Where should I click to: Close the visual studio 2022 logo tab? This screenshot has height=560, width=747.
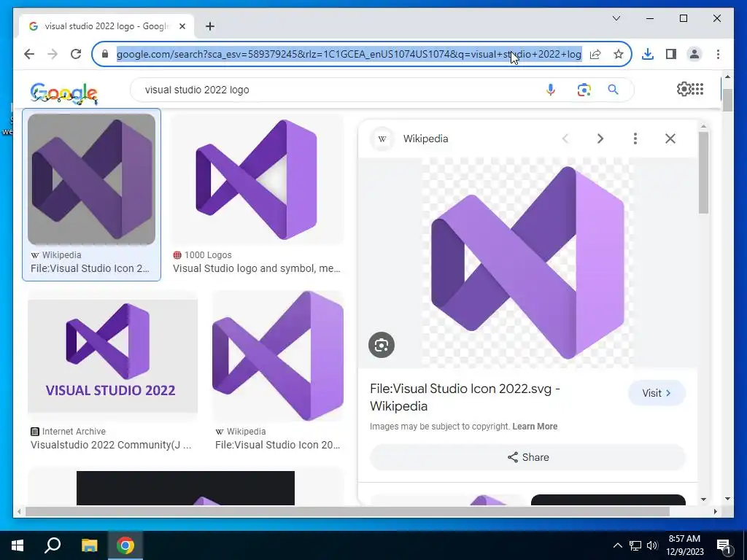point(182,26)
